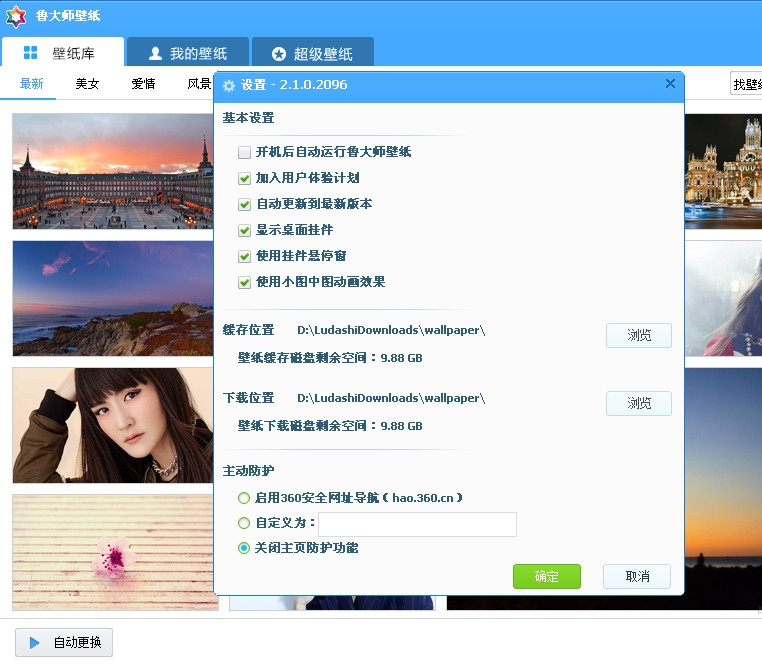Screen dimensions: 762x665
Task: Open the plaza sunset wallpaper thumbnail
Action: [x=114, y=172]
